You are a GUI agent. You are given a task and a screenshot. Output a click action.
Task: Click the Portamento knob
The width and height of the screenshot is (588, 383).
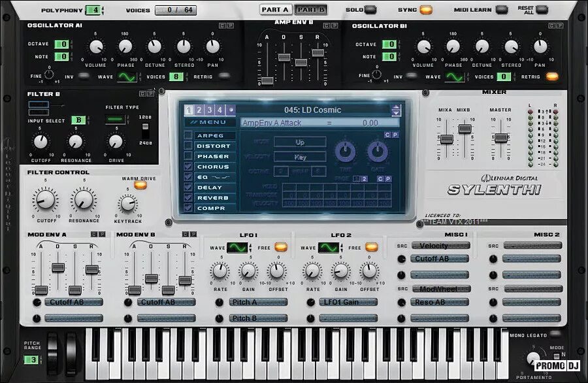click(532, 359)
